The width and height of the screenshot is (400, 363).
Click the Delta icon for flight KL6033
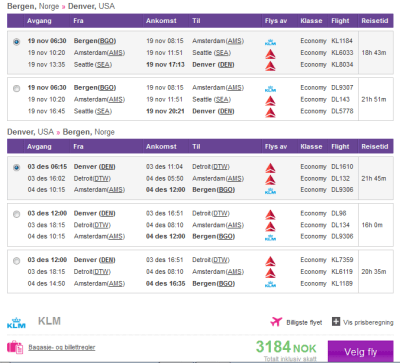tap(270, 54)
